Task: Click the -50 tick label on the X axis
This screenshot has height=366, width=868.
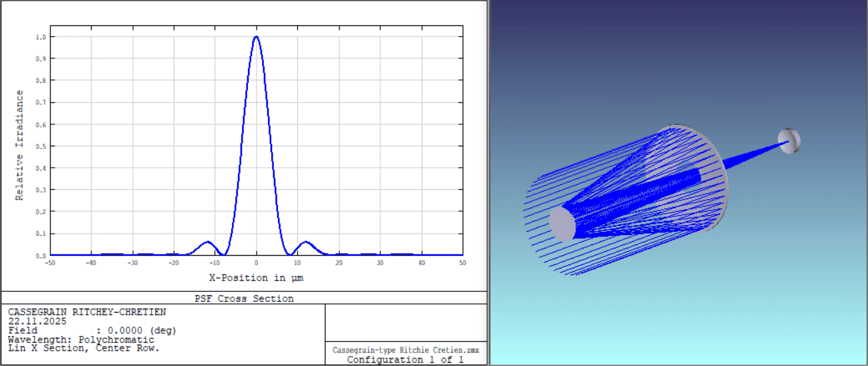Action: point(49,262)
